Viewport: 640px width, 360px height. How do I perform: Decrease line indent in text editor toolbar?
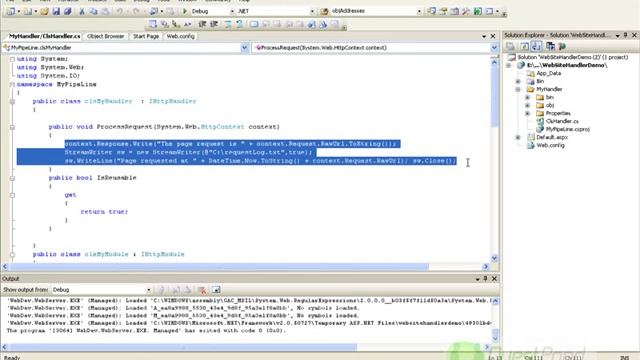coord(202,24)
